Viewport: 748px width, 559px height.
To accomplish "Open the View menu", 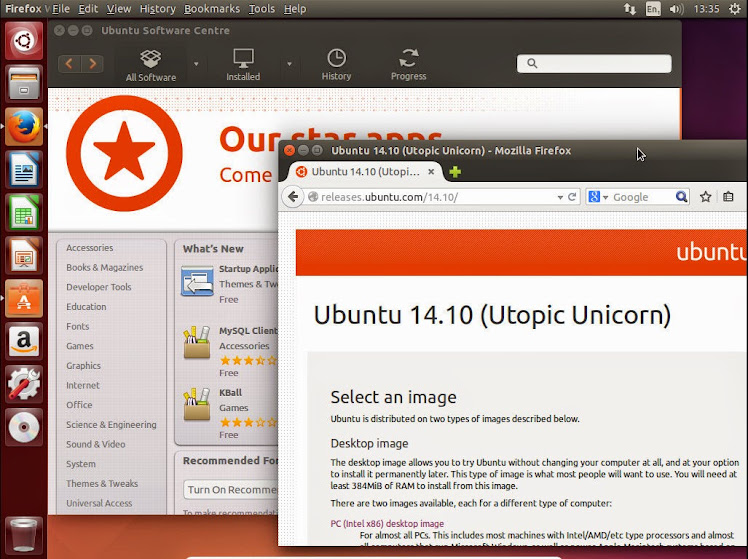I will [x=119, y=9].
